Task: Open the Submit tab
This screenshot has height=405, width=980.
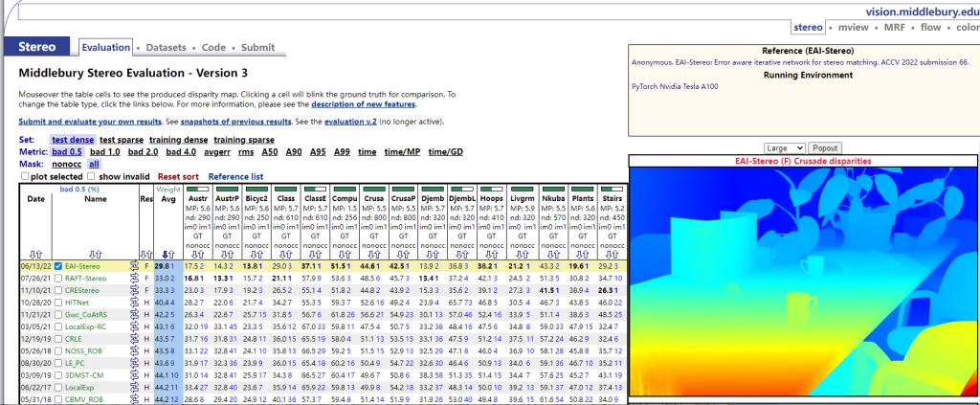Action: pos(257,47)
